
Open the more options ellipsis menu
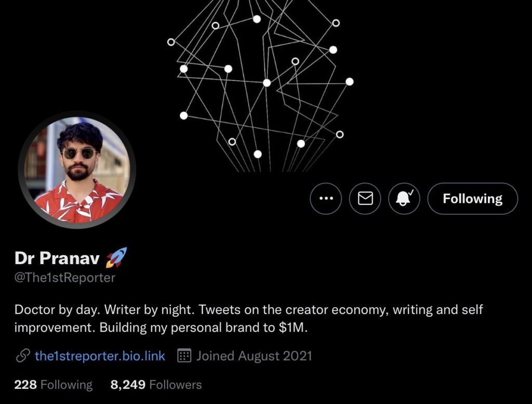coord(326,199)
